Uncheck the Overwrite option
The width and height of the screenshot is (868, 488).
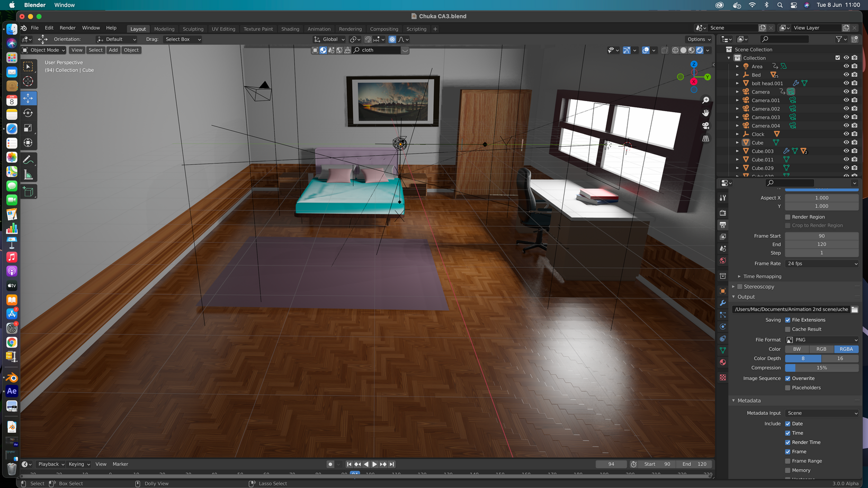788,378
